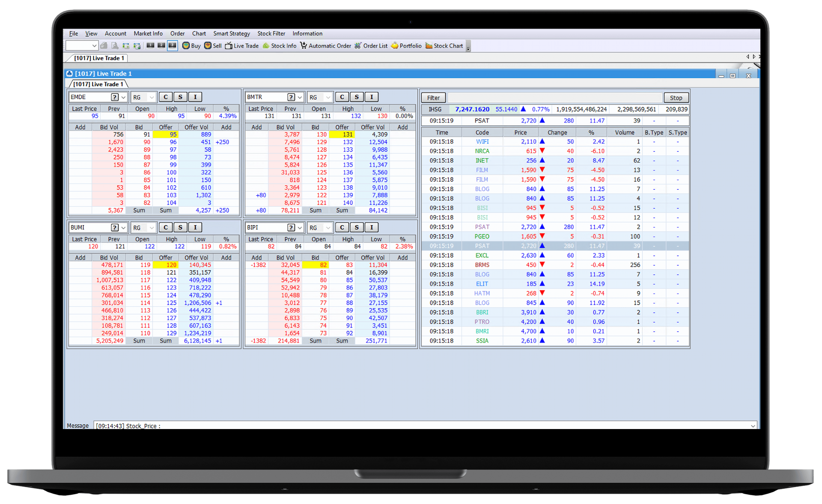Viewport: 822px width, 504px height.
Task: Open the Smart Strategy menu
Action: pyautogui.click(x=232, y=33)
